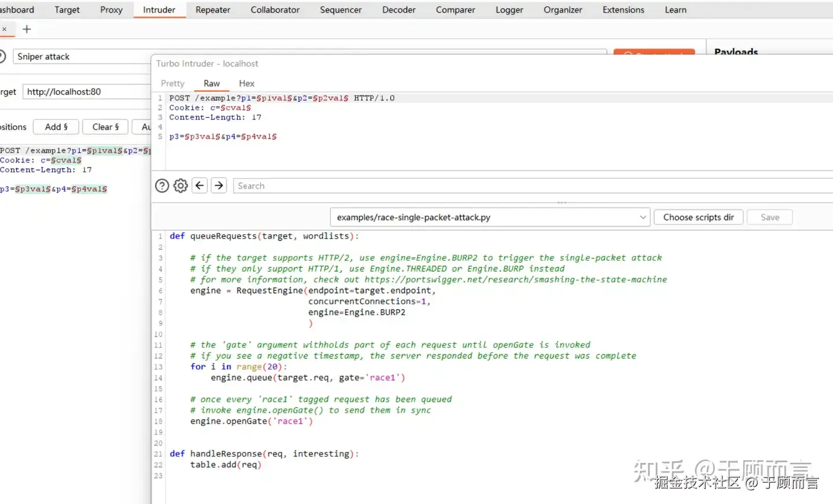Switch request view to Pretty

(172, 83)
